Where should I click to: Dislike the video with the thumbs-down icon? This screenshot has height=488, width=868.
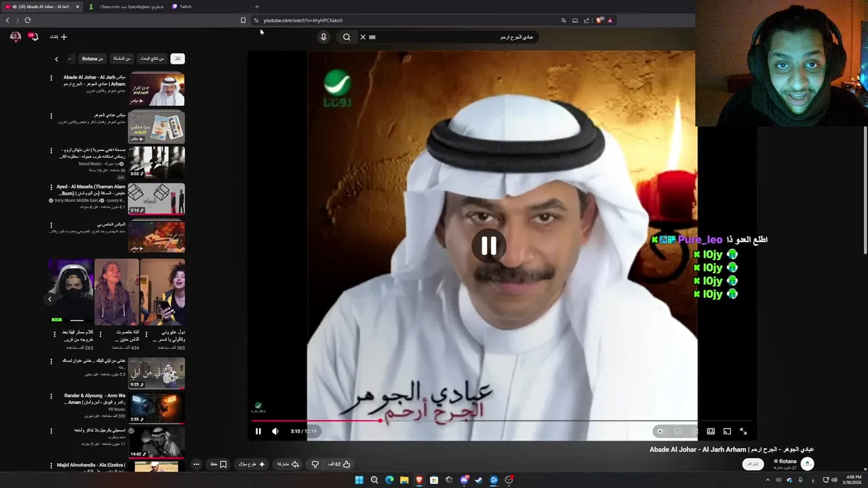tap(315, 464)
